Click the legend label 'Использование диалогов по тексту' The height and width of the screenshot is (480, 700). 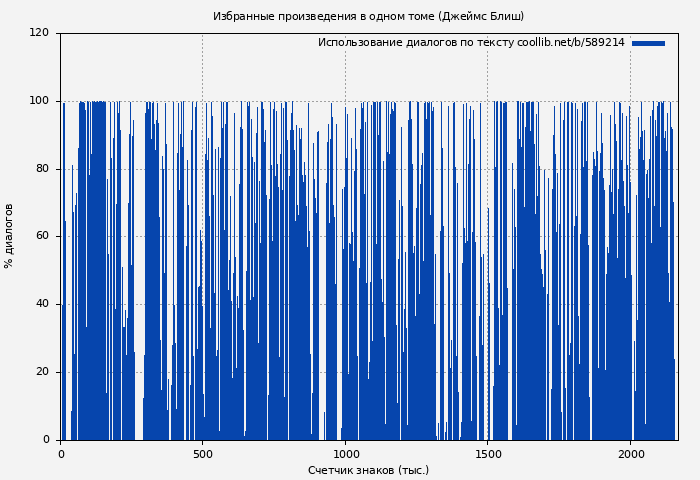click(416, 43)
